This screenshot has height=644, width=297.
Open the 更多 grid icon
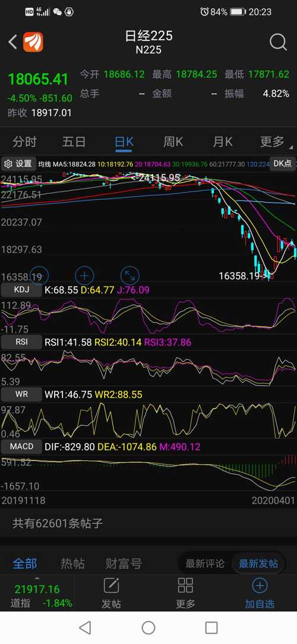coord(185,593)
